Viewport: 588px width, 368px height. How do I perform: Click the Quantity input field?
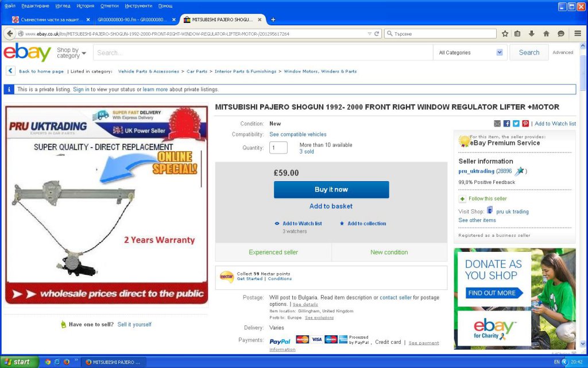pyautogui.click(x=278, y=148)
